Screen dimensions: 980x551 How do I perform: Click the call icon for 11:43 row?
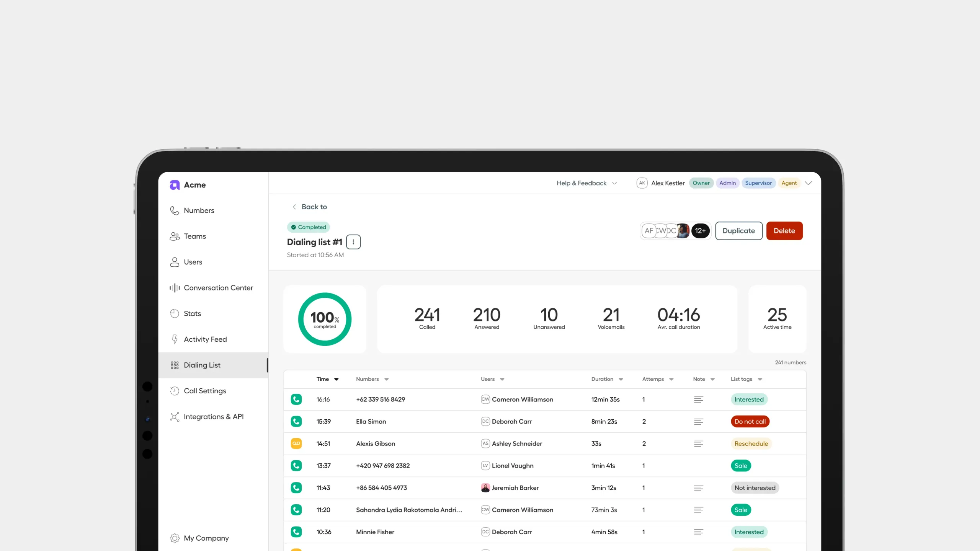pyautogui.click(x=296, y=488)
